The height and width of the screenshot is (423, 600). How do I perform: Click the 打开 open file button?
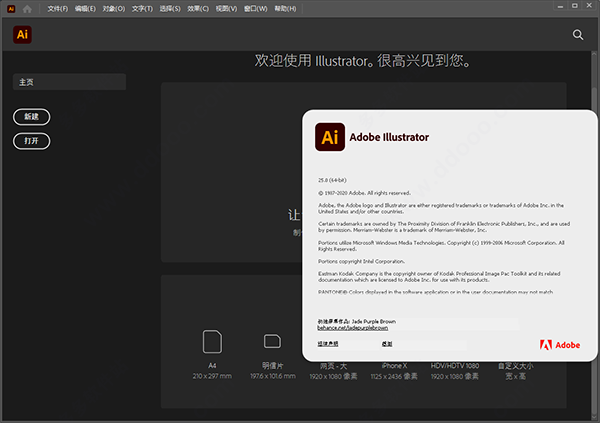(31, 141)
